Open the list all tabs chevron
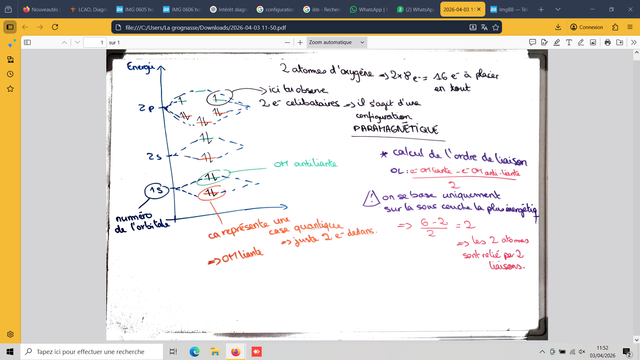640x360 pixels. pos(558,9)
